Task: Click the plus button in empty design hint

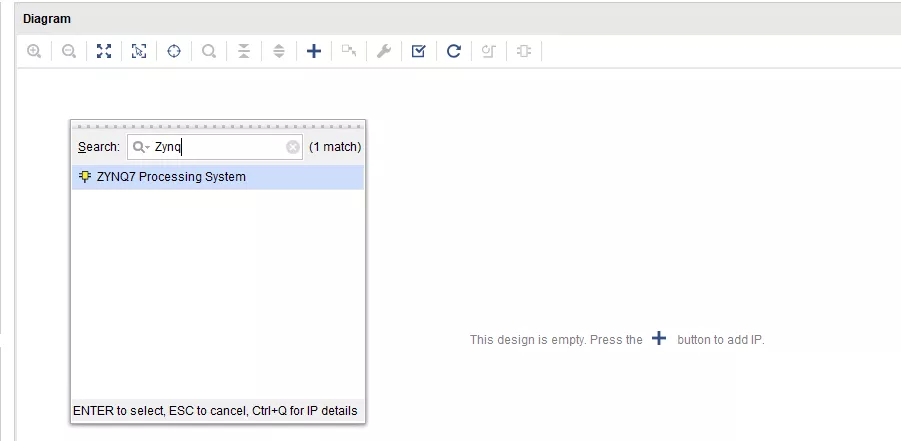Action: [659, 339]
